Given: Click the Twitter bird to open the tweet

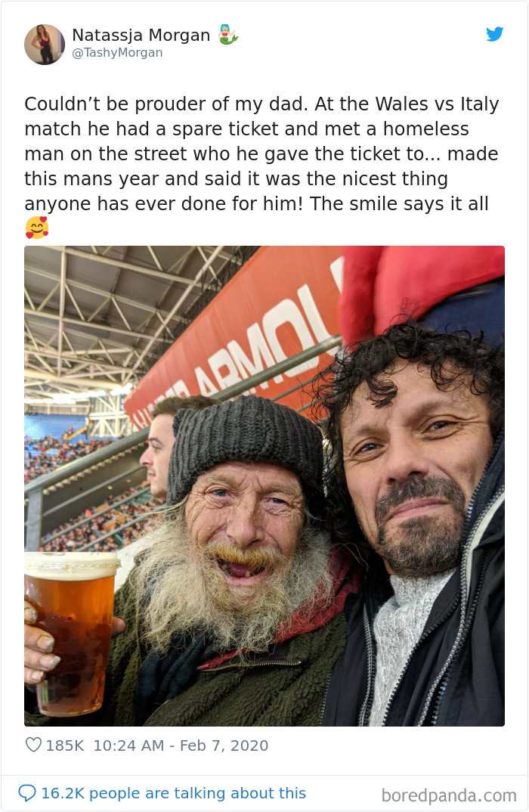Looking at the screenshot, I should 495,34.
